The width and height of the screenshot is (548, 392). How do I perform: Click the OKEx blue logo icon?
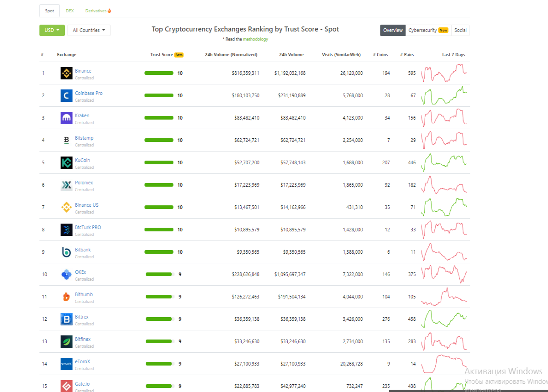pyautogui.click(x=67, y=274)
